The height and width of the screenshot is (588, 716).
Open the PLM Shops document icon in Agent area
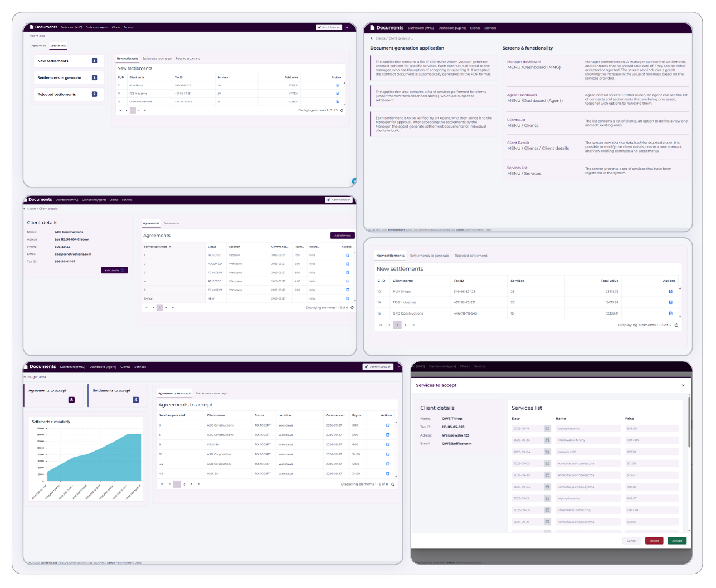point(337,85)
